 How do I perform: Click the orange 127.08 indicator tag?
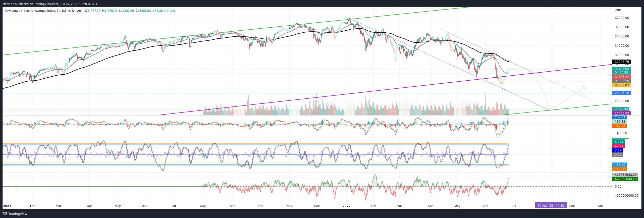620,126
